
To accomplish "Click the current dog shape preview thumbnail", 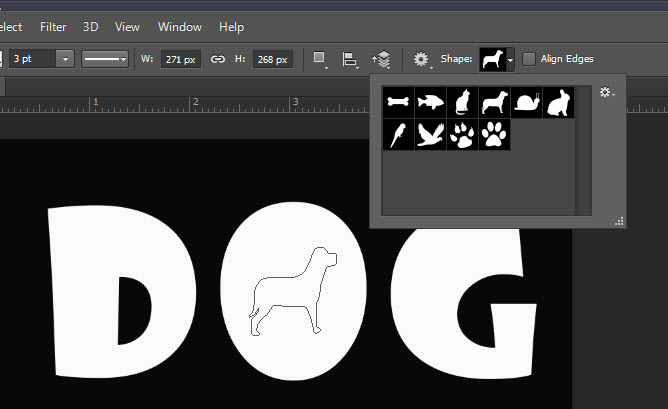I will point(493,59).
